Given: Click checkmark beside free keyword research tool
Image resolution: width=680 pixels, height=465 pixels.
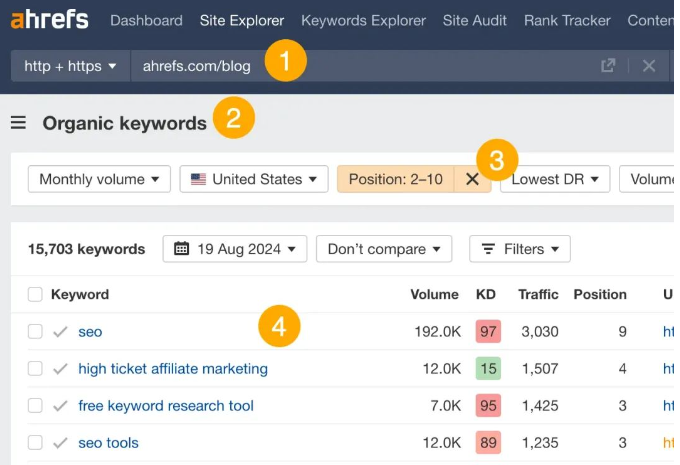Looking at the screenshot, I should click(x=60, y=406).
